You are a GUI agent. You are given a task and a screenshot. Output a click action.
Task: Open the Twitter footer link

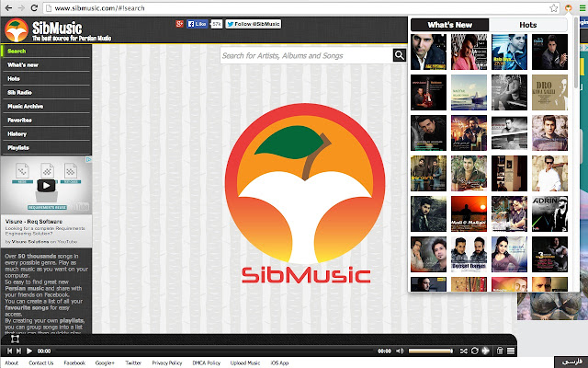click(133, 362)
